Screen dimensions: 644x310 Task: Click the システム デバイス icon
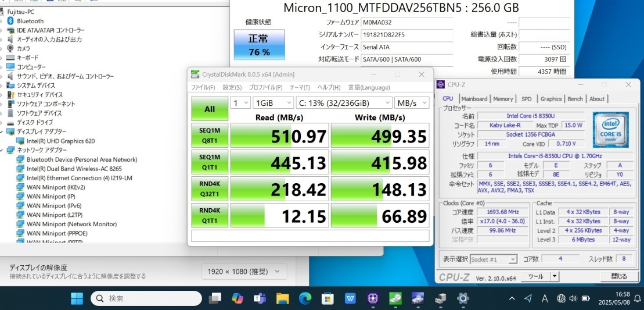(10, 85)
